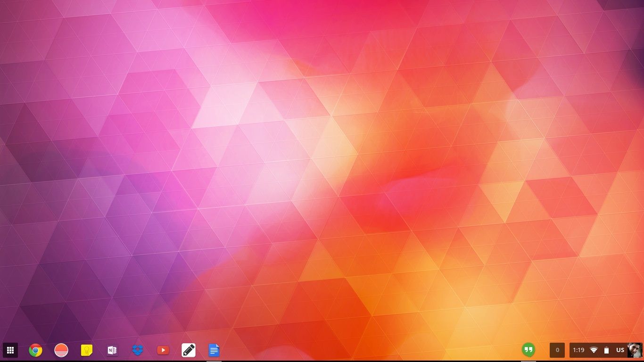644x362 pixels.
Task: Open the user profile picture menu
Action: 635,350
